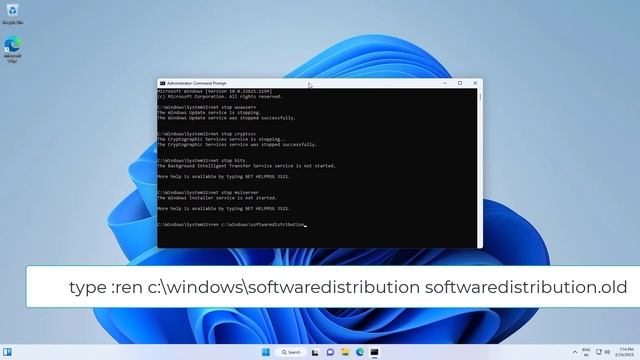Maximize the Command Prompt window
This screenshot has height=360, width=640.
pos(460,83)
